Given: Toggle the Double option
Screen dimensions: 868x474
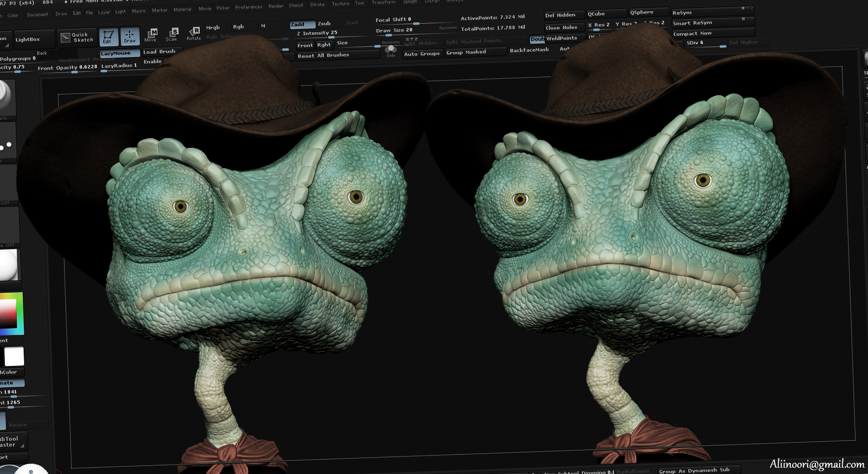Looking at the screenshot, I should (537, 39).
